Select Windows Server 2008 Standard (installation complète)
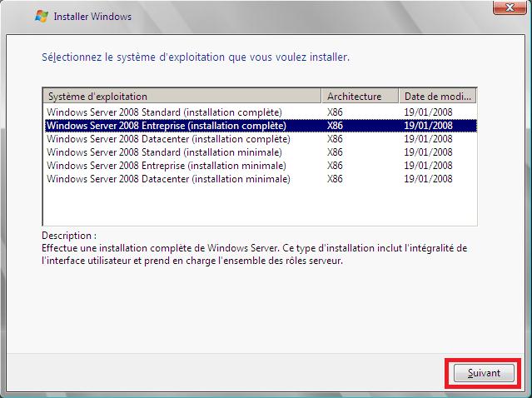 (261, 112)
